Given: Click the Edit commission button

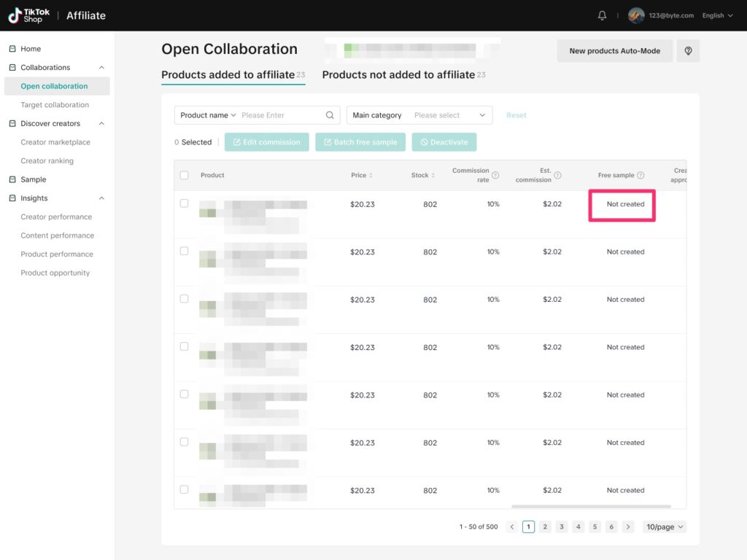Looking at the screenshot, I should 267,142.
